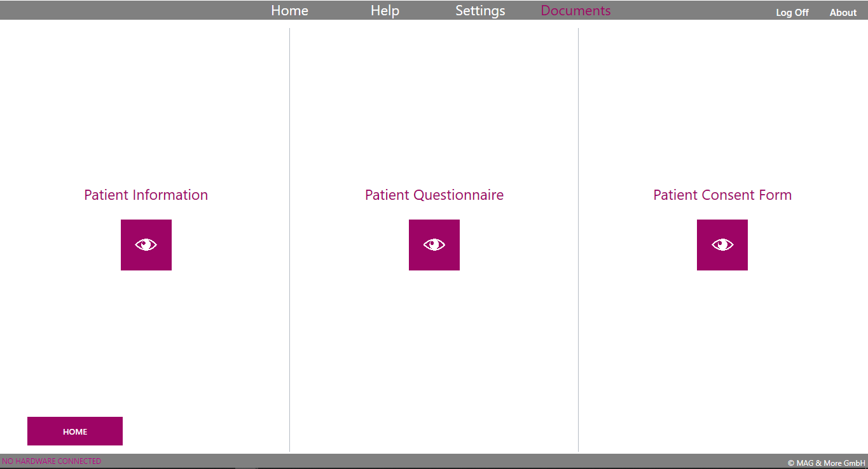This screenshot has height=469, width=868.
Task: Click the middle of the bottom status bar
Action: pyautogui.click(x=434, y=461)
